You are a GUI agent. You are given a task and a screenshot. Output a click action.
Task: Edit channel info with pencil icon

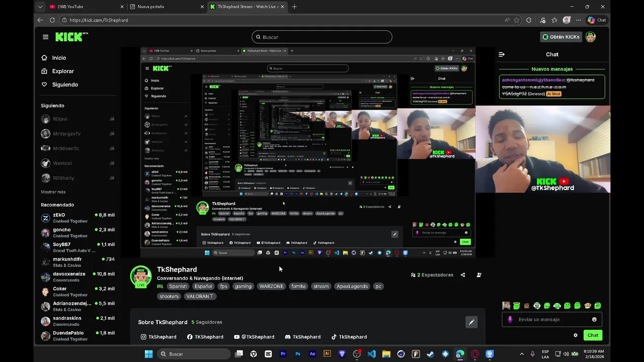(x=471, y=322)
